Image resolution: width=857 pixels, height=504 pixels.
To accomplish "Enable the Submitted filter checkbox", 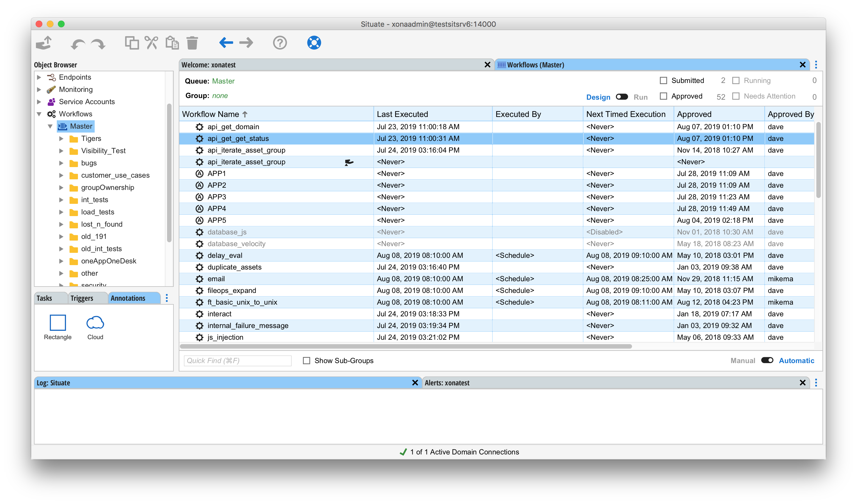I will [x=663, y=80].
